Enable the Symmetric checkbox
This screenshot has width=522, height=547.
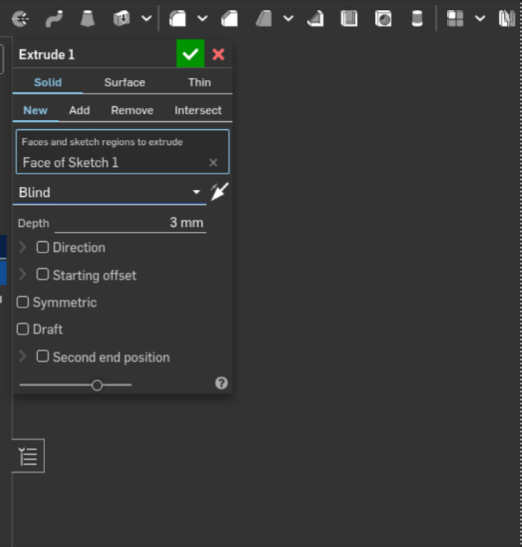pos(23,302)
